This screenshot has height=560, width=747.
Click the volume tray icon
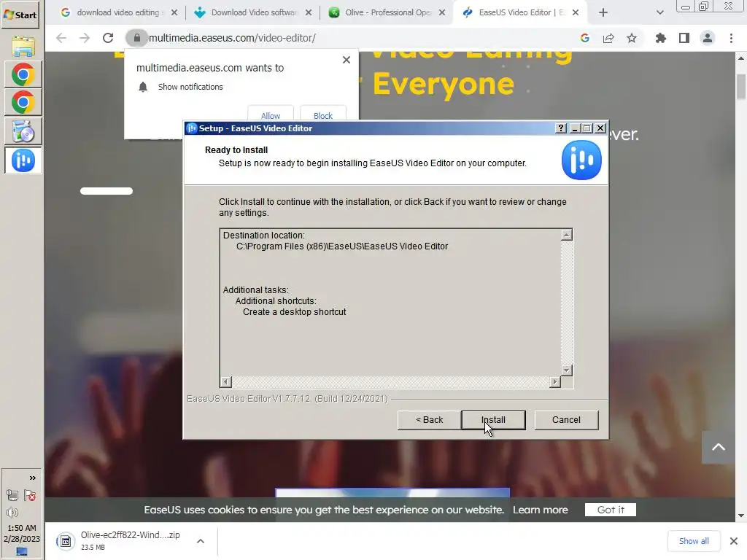(12, 513)
